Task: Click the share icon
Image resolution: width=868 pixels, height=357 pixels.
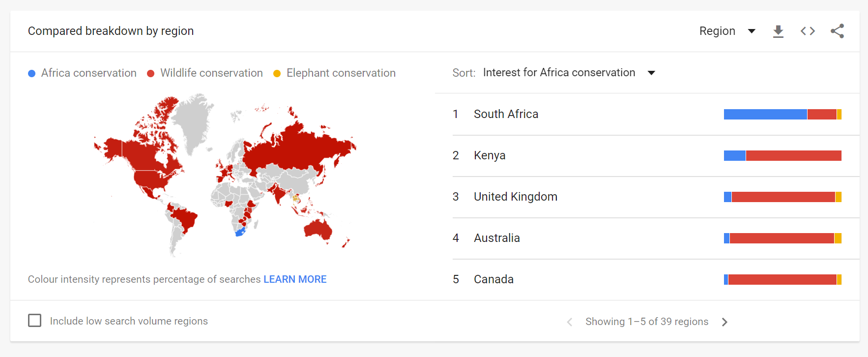Action: (x=838, y=30)
